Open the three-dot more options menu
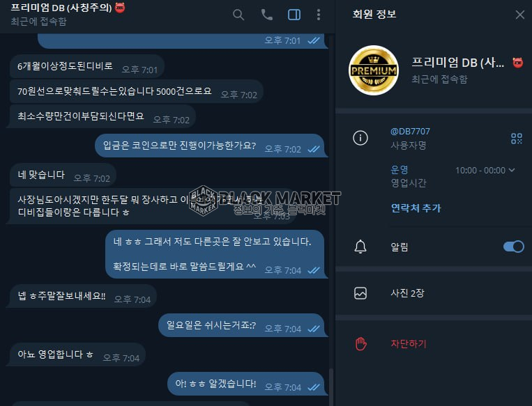The image size is (532, 406). 318,15
